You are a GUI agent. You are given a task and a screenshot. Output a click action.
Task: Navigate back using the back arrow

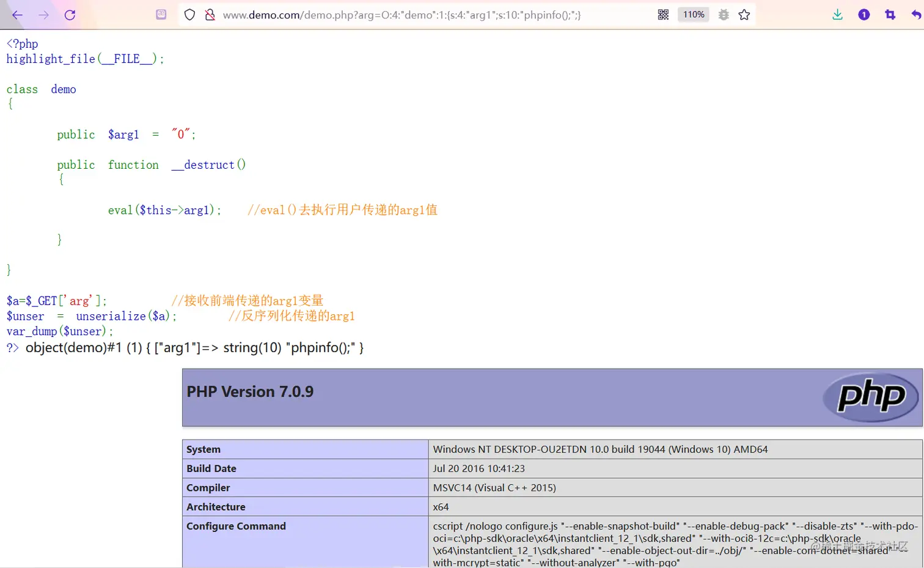tap(16, 15)
